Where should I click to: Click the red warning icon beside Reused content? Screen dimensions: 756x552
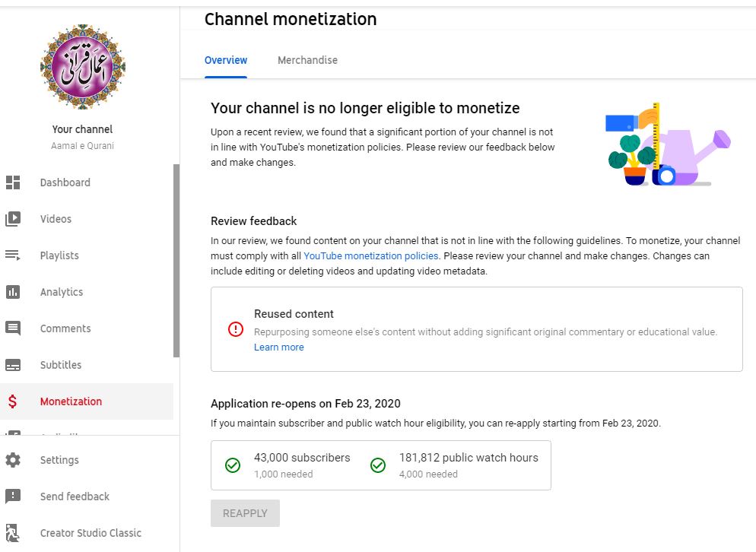236,329
